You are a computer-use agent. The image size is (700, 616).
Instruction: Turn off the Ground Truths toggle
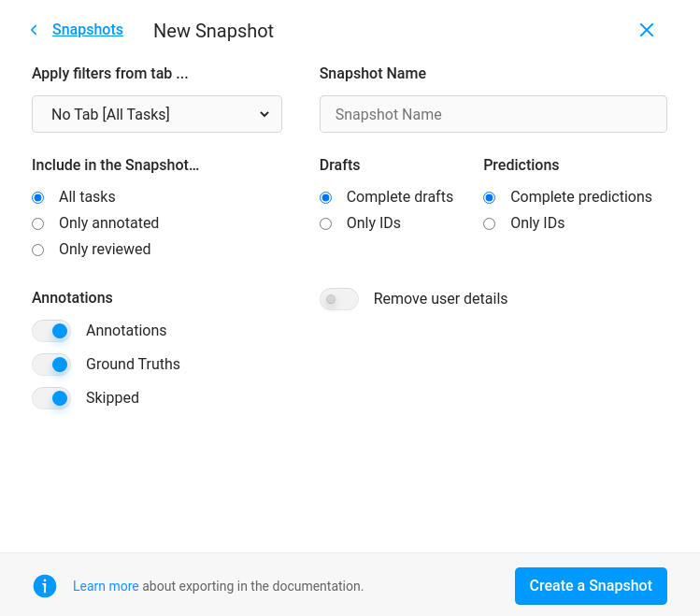(x=51, y=365)
